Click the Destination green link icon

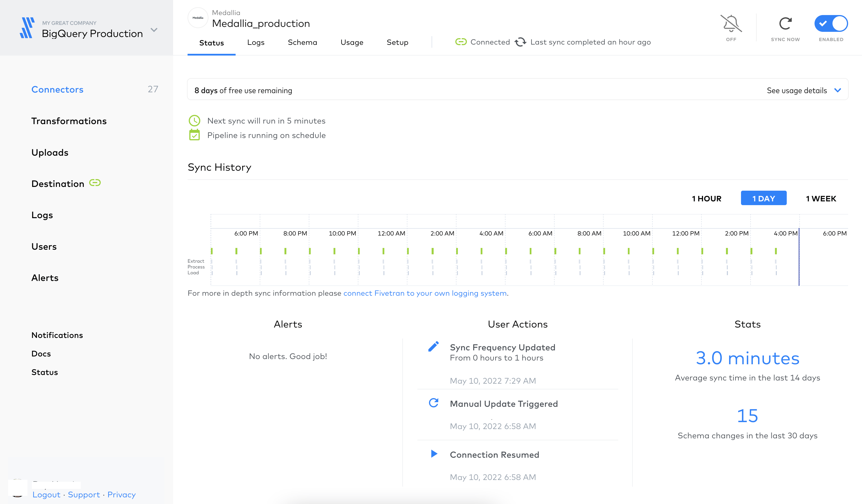point(95,183)
